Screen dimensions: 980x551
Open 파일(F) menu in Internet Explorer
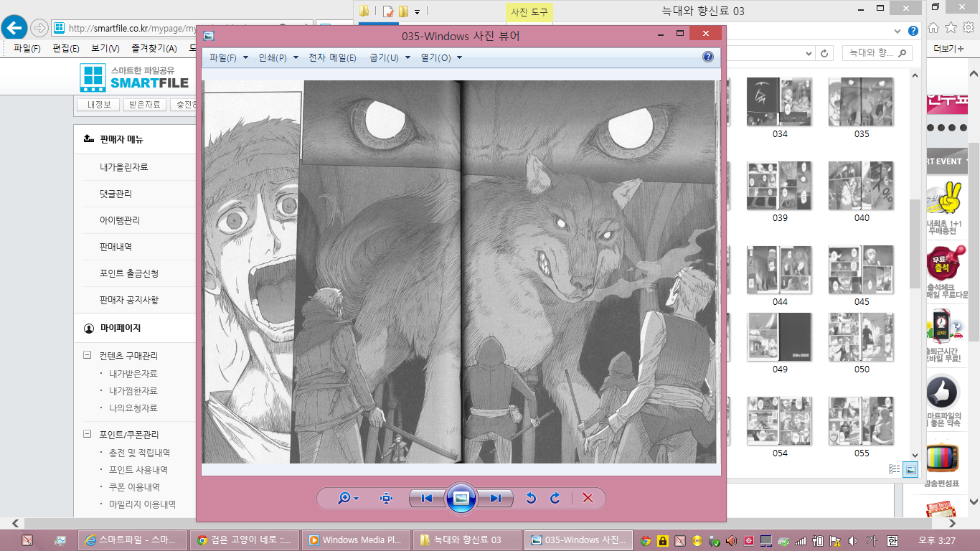coord(27,48)
